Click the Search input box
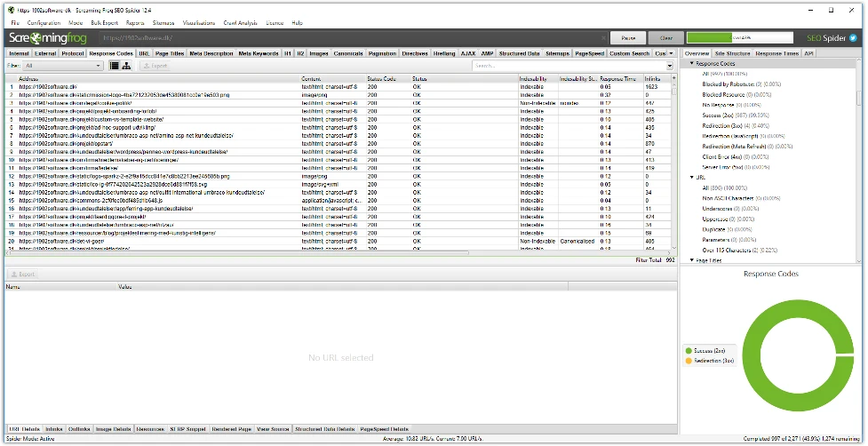Screen dimensions: 868x446 tap(569, 66)
